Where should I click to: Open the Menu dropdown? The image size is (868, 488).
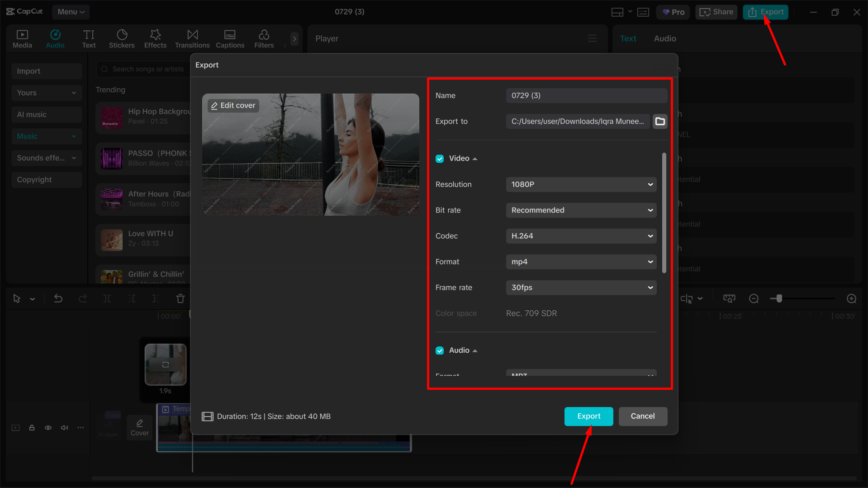[71, 12]
